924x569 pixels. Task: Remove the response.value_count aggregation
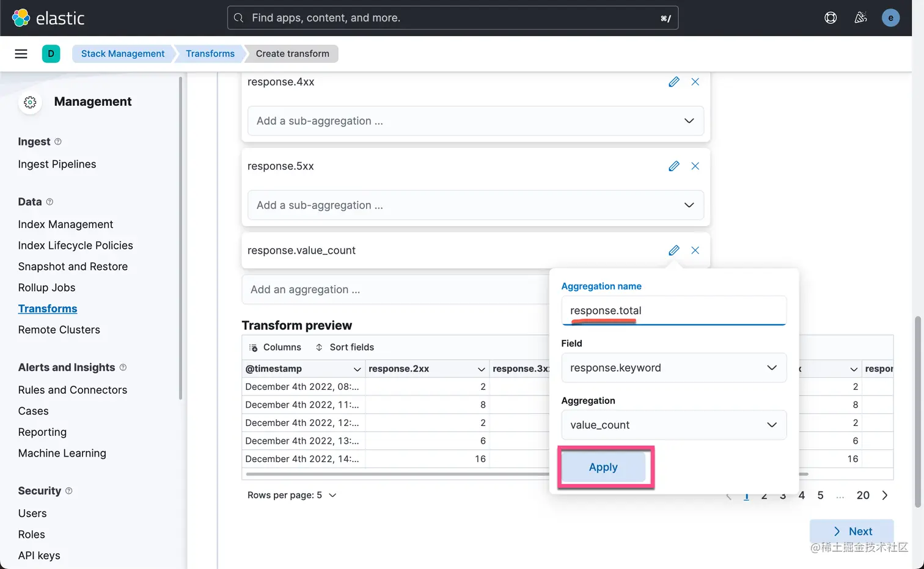(695, 251)
